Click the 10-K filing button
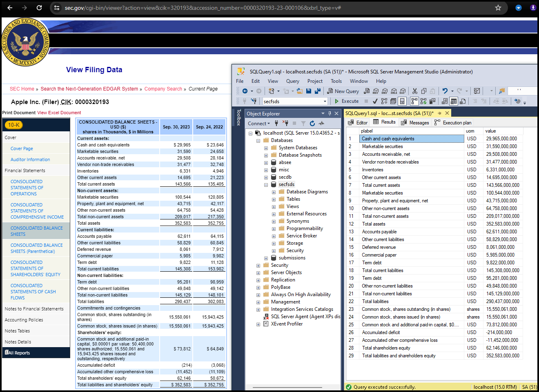The image size is (539, 392). pyautogui.click(x=14, y=125)
